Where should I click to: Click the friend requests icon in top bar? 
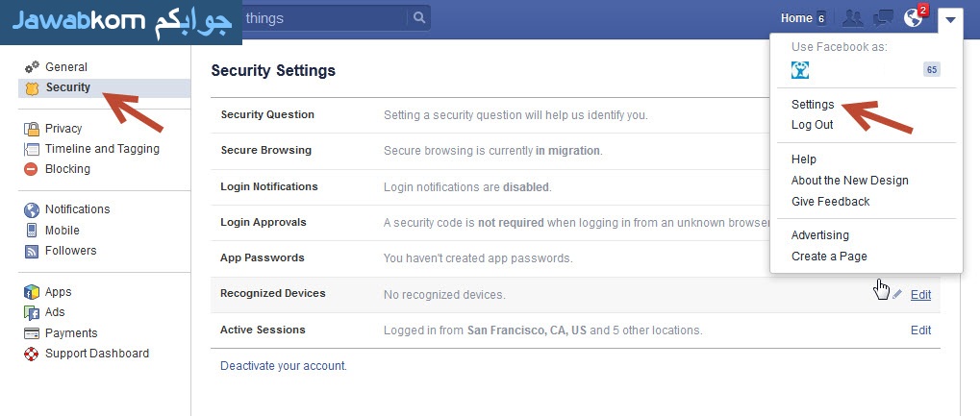coord(852,18)
